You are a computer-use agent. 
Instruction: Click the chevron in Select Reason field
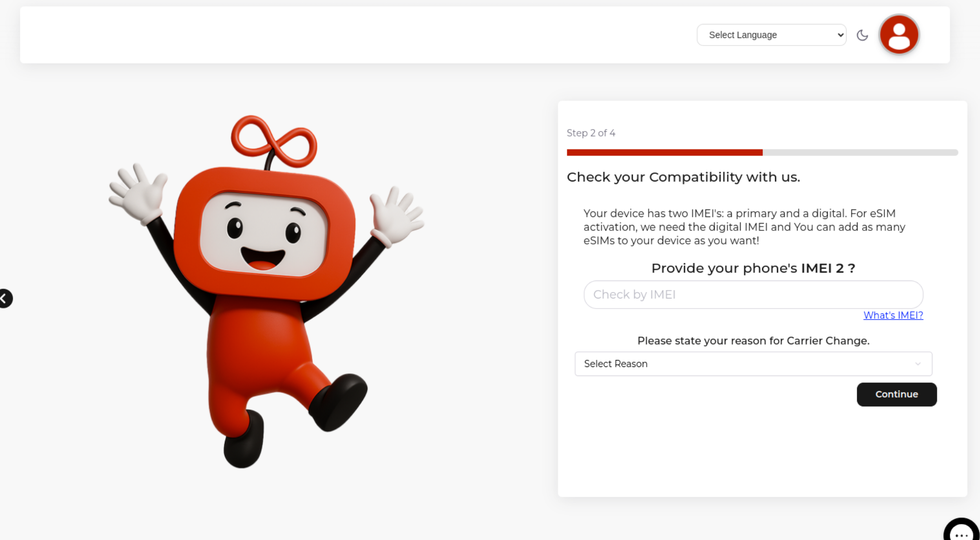pyautogui.click(x=918, y=364)
